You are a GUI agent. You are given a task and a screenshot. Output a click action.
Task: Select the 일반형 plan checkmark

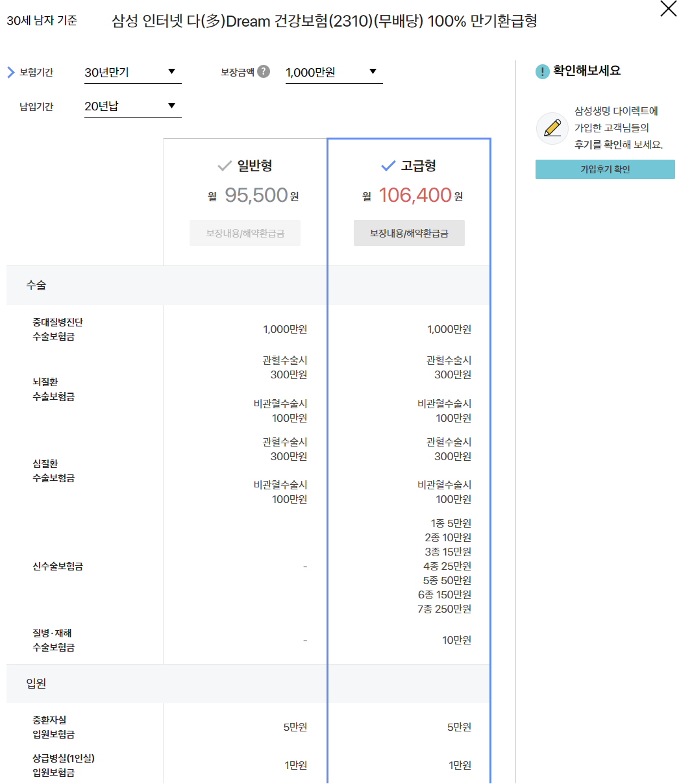tap(225, 166)
